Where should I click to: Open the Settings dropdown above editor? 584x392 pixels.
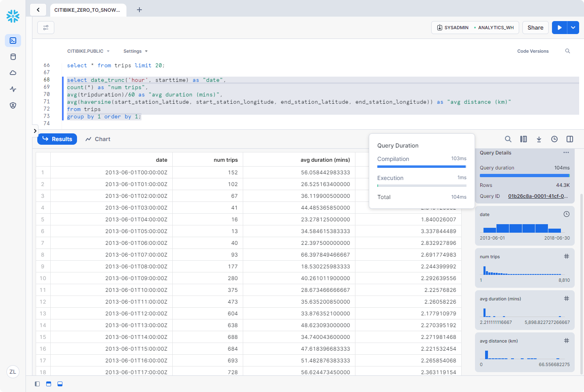[x=135, y=51]
